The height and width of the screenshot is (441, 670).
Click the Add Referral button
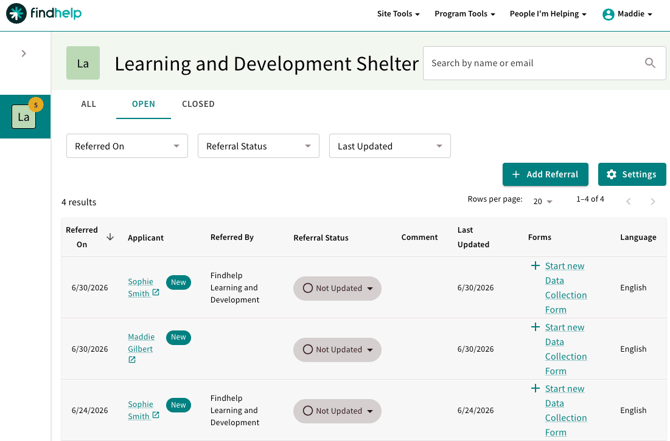coord(545,174)
